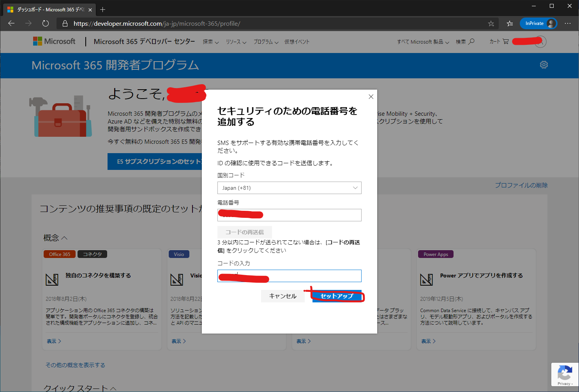
Task: Open Microsoft 365 デベロッパー センター home link
Action: 144,41
